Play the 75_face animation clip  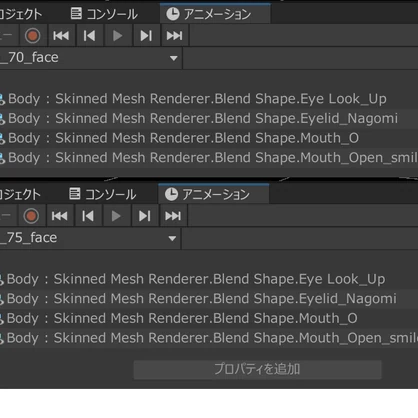click(x=116, y=216)
